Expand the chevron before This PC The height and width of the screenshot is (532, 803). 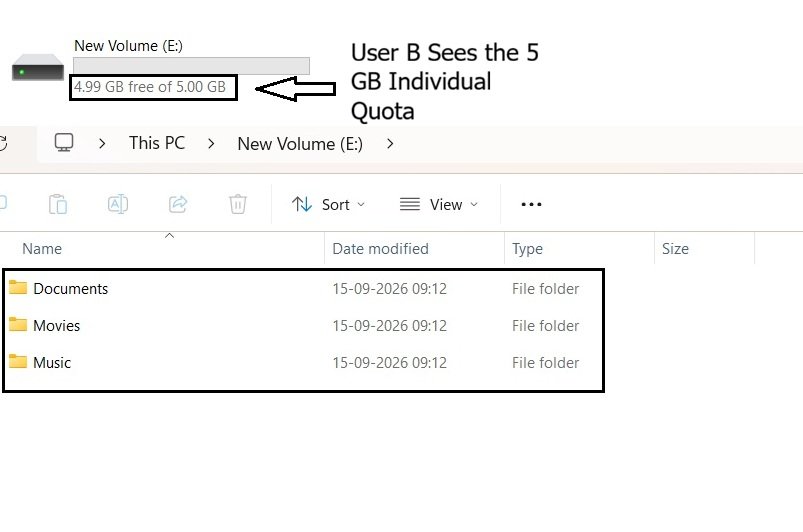click(102, 144)
